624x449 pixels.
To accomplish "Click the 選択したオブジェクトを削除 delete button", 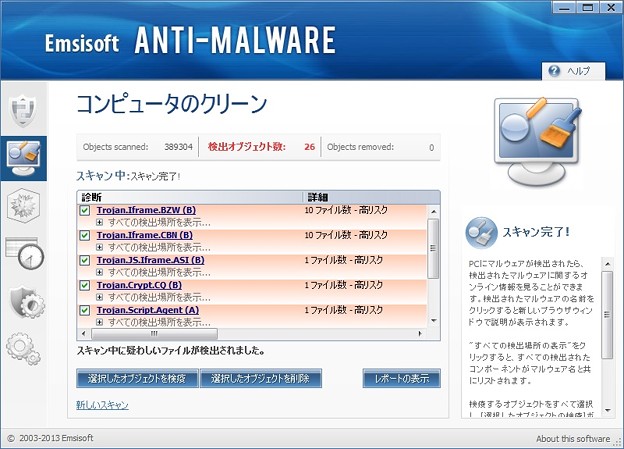I will pyautogui.click(x=261, y=378).
